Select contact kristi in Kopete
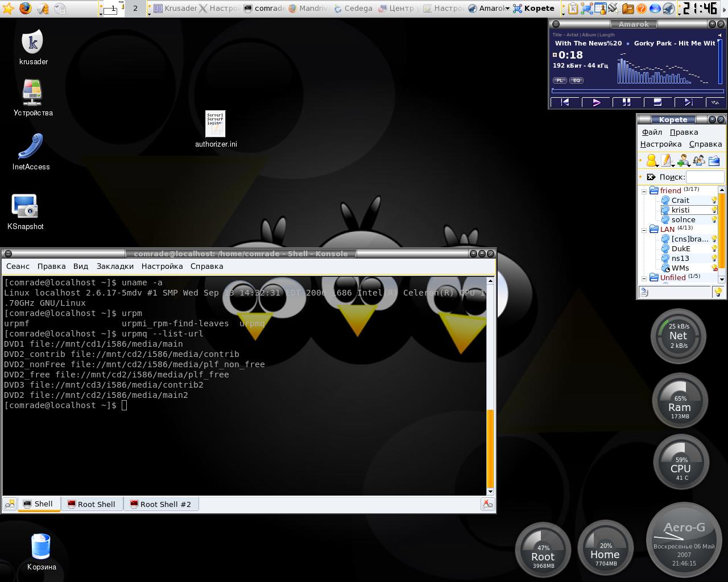The height and width of the screenshot is (582, 728). pyautogui.click(x=680, y=210)
